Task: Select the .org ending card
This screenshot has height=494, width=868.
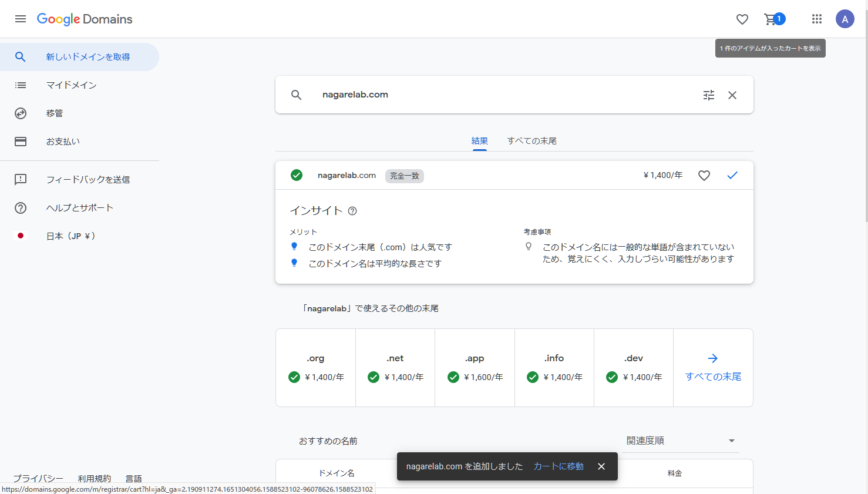Action: 315,368
